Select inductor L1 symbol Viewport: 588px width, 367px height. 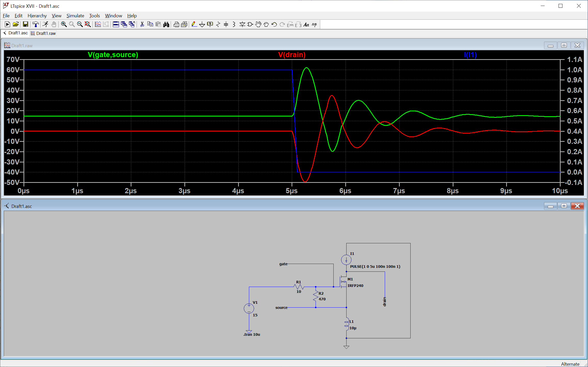pyautogui.click(x=347, y=324)
